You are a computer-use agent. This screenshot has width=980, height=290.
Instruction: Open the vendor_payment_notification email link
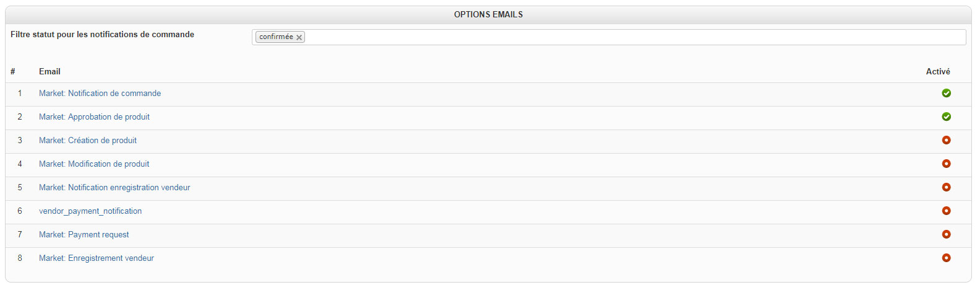pos(90,211)
